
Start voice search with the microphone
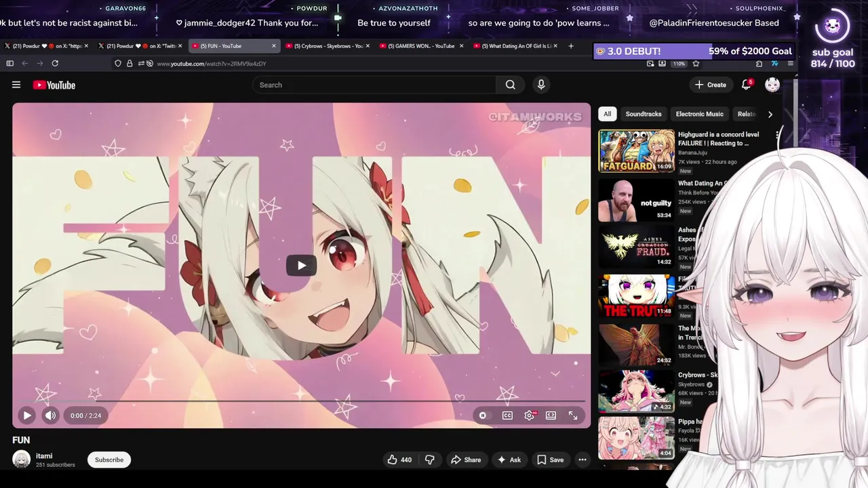(541, 85)
